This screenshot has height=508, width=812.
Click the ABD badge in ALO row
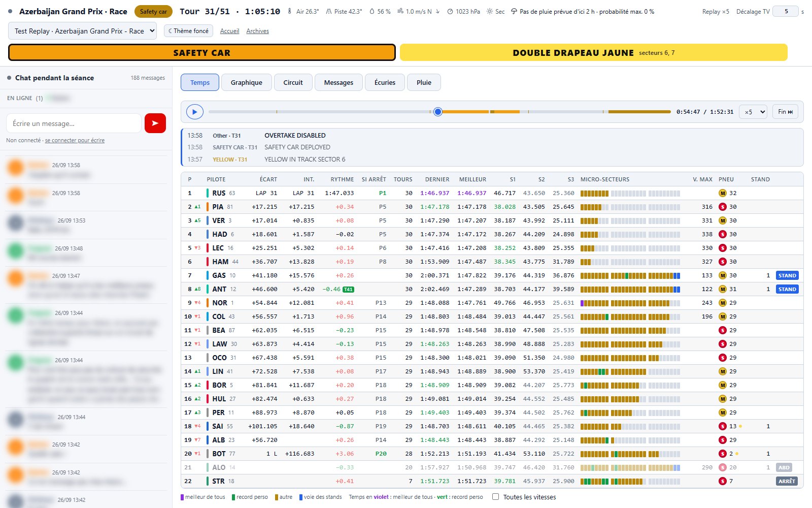coord(784,467)
